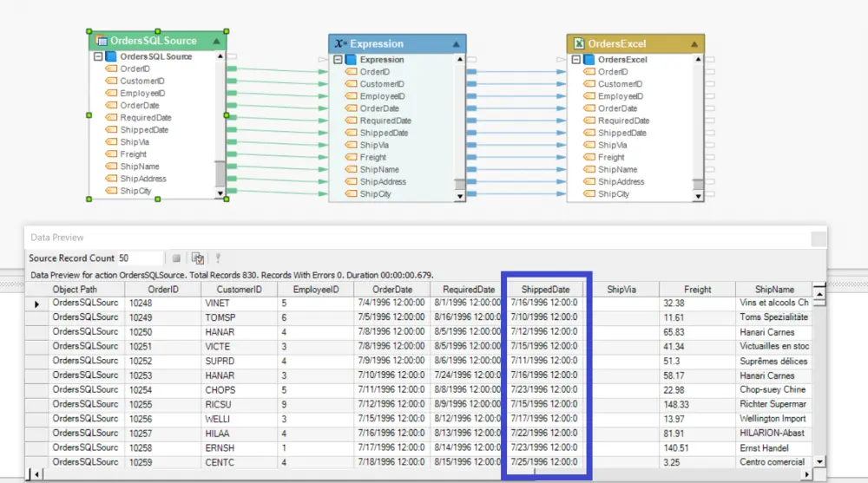
Task: Click the X= icon on Expression header
Action: coord(340,43)
